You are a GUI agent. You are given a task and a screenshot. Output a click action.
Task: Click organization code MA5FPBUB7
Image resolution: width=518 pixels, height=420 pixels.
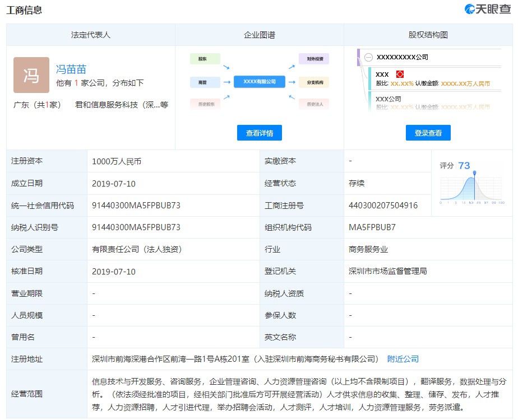[x=372, y=227]
